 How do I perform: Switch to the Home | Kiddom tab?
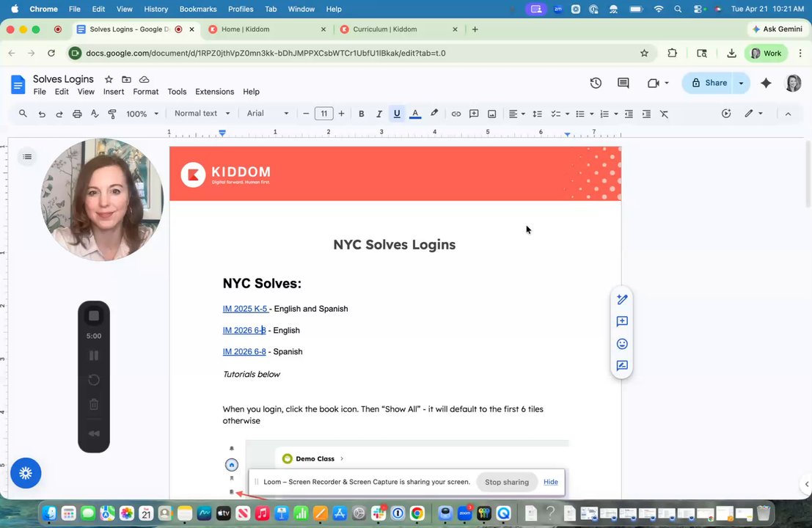pyautogui.click(x=267, y=29)
